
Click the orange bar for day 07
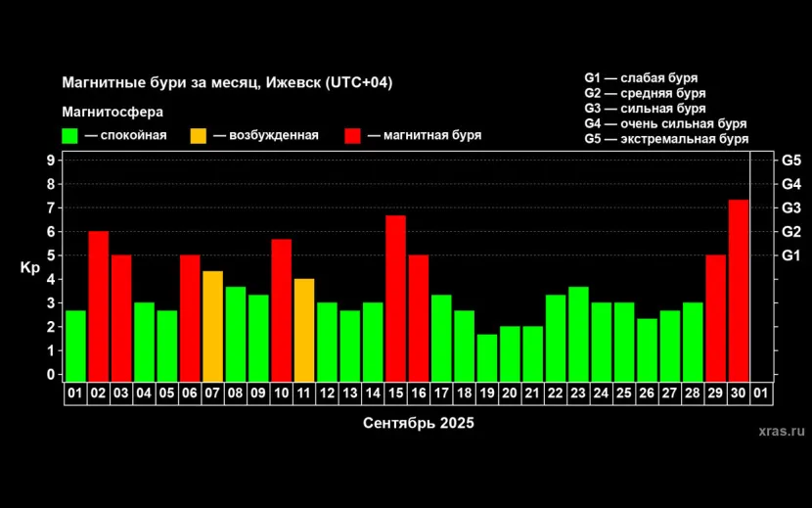coord(212,326)
